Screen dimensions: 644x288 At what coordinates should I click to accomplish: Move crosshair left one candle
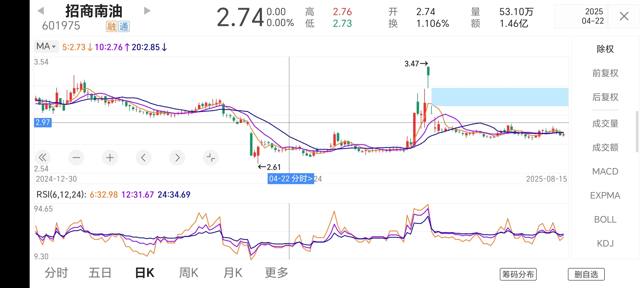coord(144,158)
